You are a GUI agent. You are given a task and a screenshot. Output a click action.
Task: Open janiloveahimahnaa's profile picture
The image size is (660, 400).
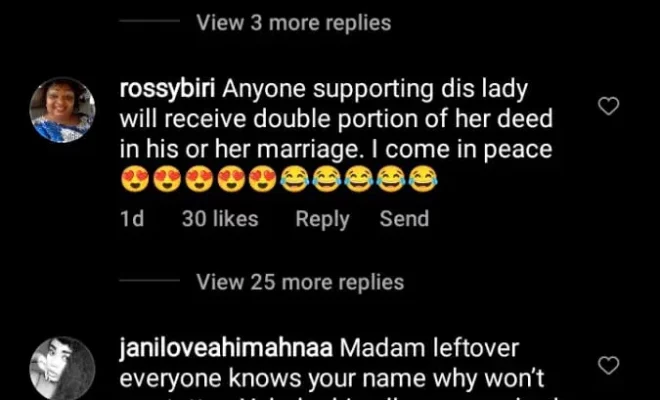point(62,369)
